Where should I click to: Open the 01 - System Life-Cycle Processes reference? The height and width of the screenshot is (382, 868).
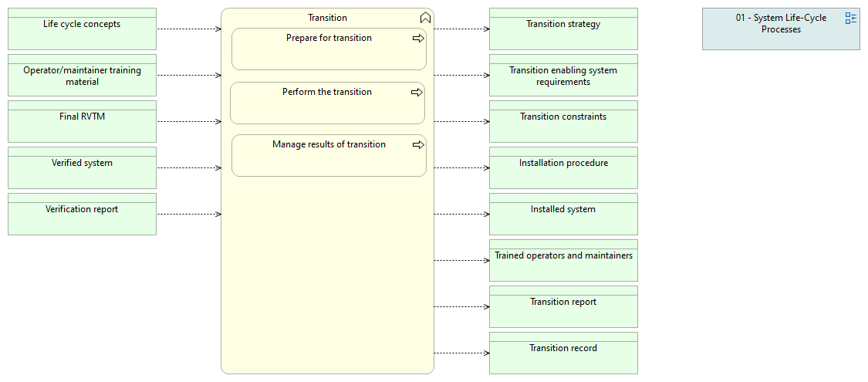point(781,29)
